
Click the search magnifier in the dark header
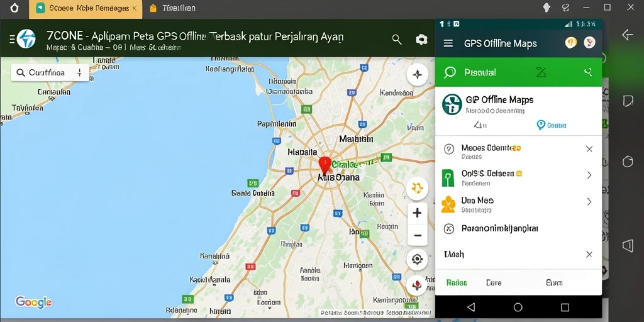coord(397,40)
